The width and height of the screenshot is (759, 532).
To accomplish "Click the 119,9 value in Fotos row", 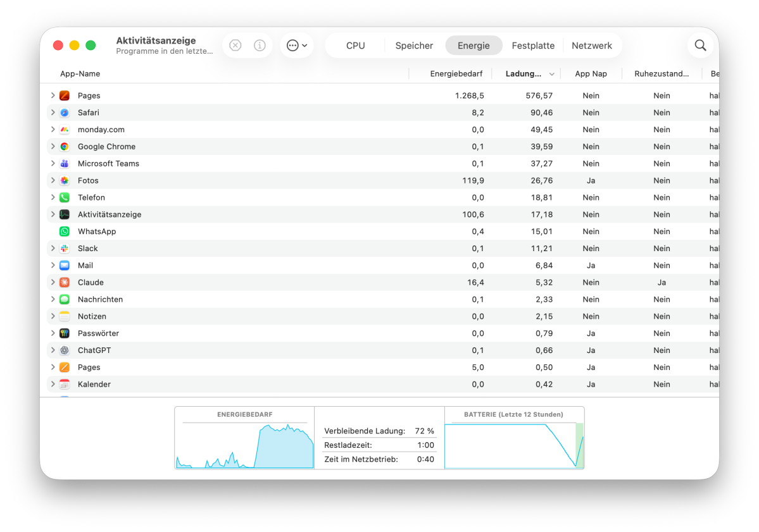I will (x=473, y=180).
